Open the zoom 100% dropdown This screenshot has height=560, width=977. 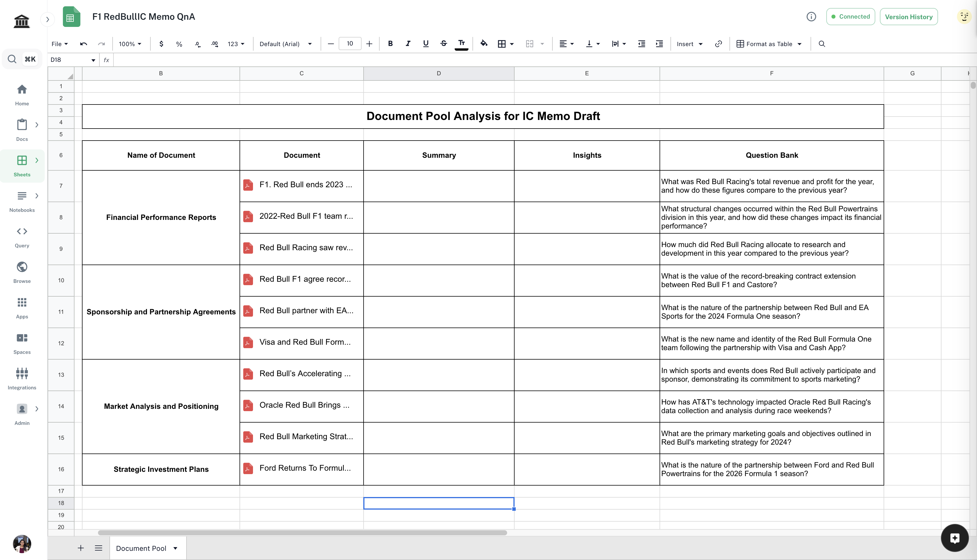pos(130,44)
